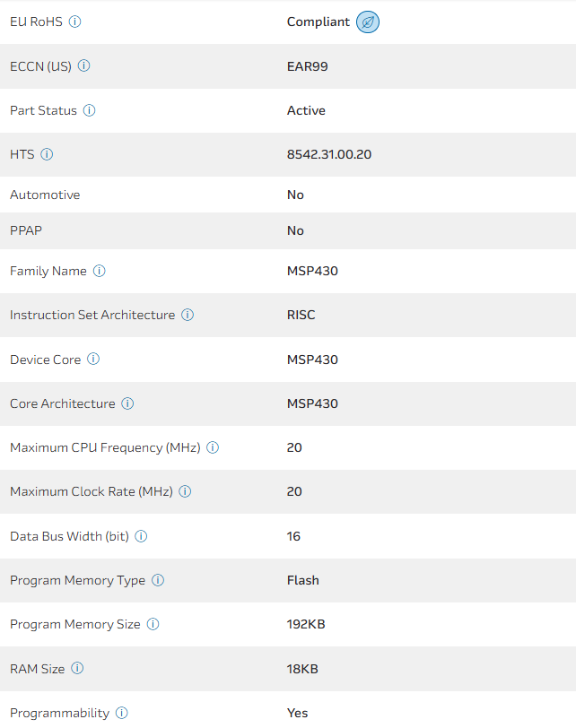The width and height of the screenshot is (576, 728).
Task: Click the info icon beside EU RoHS
Action: (x=75, y=22)
